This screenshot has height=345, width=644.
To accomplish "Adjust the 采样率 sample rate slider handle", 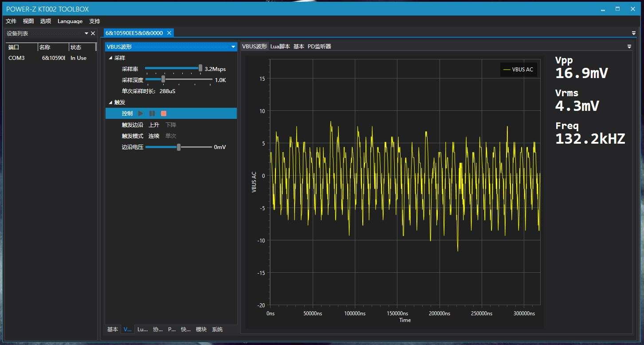I will click(200, 68).
